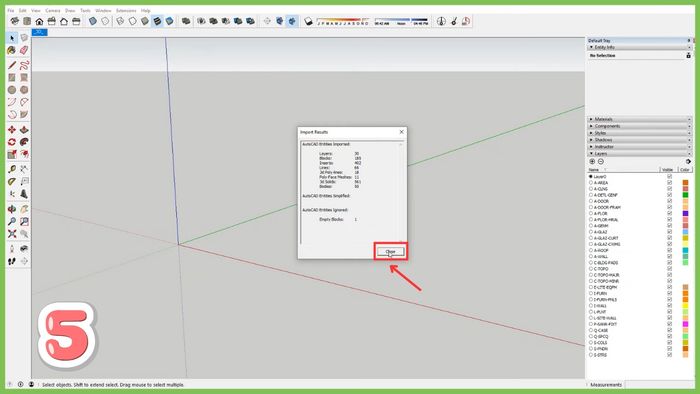Viewport: 700px width, 394px height.
Task: Select the Offset tool
Action: [x=24, y=154]
